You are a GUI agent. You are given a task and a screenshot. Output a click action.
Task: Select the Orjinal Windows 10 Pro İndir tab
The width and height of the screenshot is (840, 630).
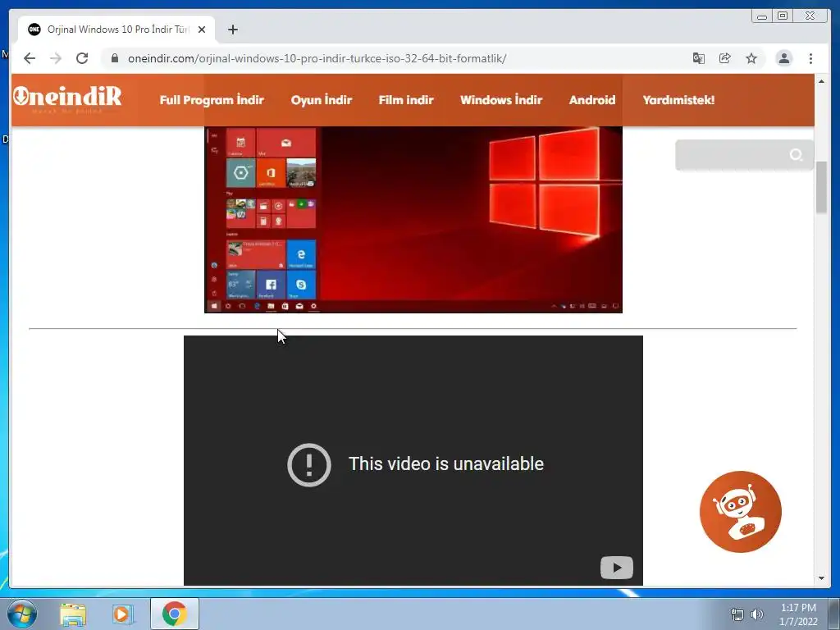pos(116,30)
